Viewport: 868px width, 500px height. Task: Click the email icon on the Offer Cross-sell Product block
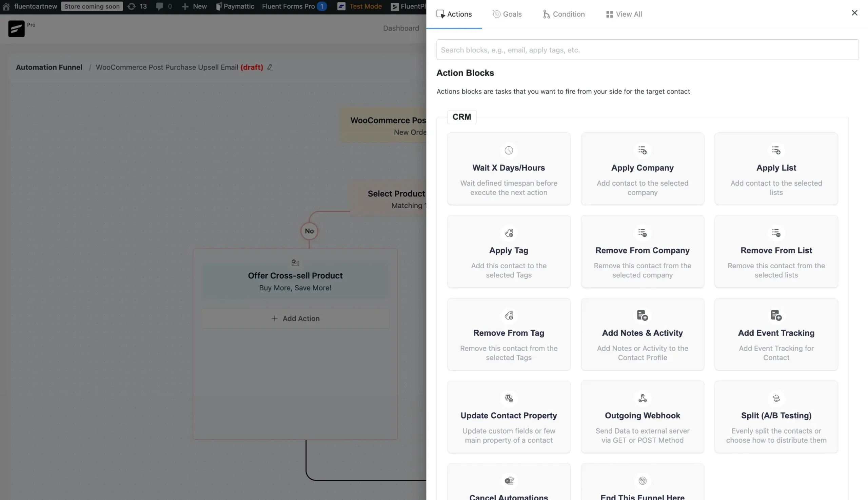point(295,263)
